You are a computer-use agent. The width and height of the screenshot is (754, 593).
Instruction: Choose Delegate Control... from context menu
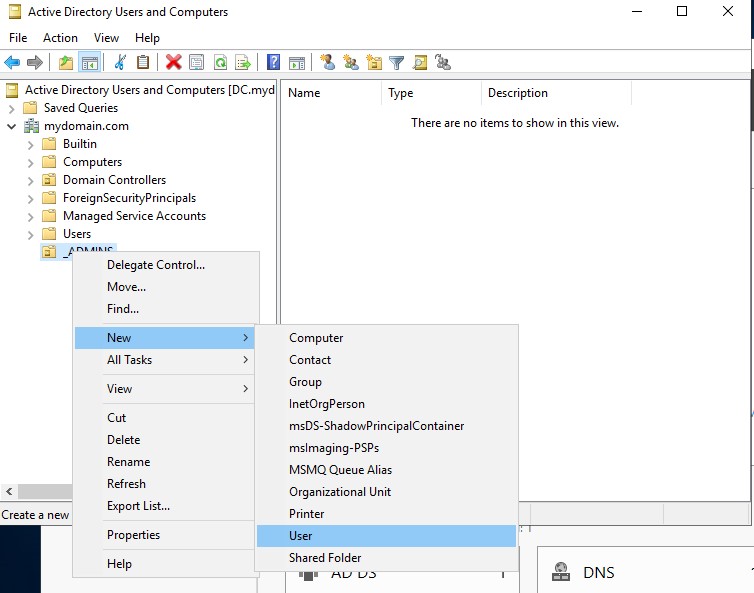click(x=165, y=265)
